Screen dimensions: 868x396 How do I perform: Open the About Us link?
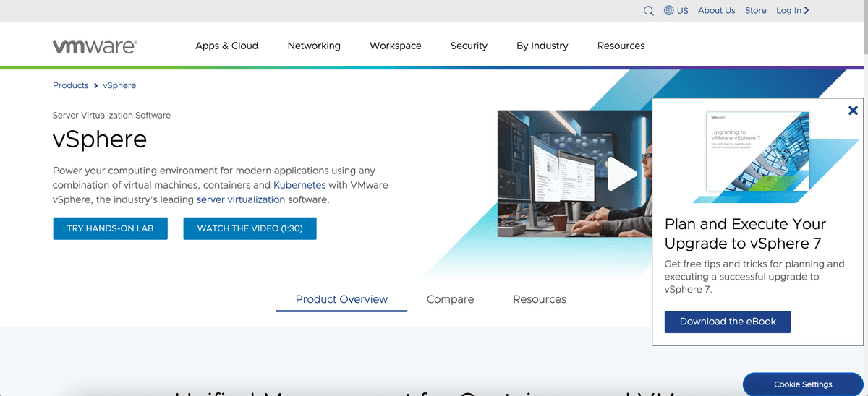coord(716,10)
